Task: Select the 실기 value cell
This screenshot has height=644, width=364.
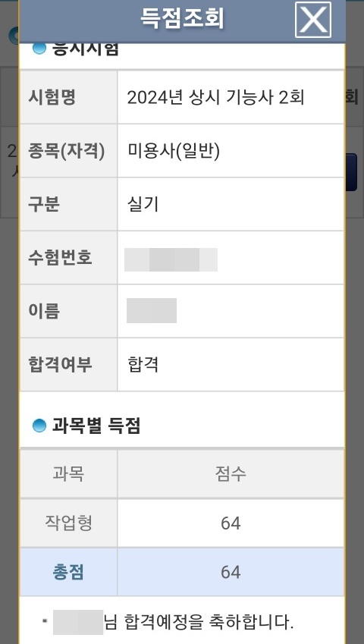Action: pyautogui.click(x=231, y=204)
